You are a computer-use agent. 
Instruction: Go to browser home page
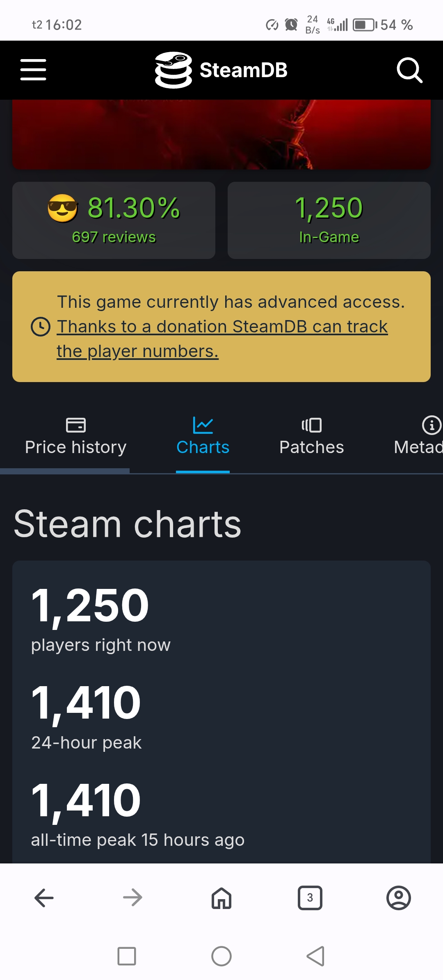[221, 898]
